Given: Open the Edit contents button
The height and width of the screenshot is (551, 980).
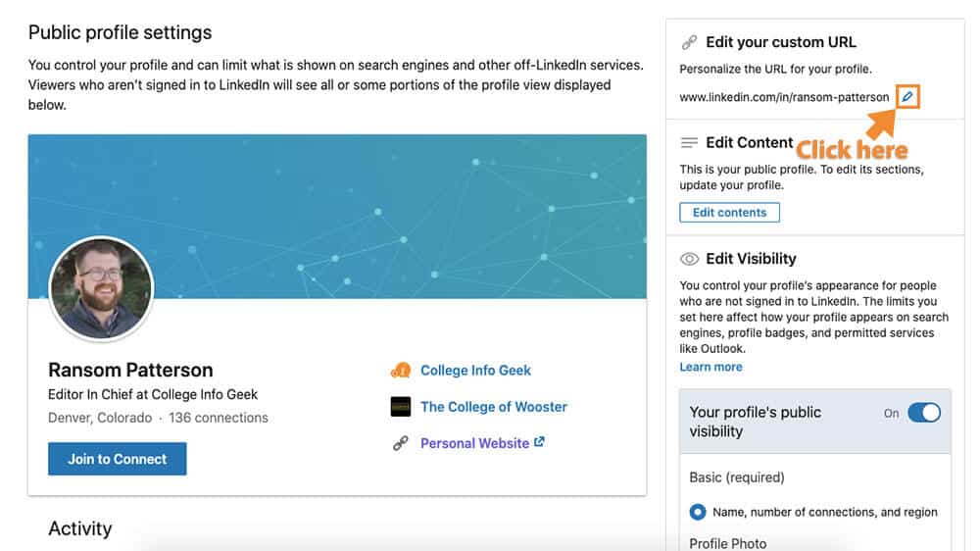Looking at the screenshot, I should tap(729, 213).
